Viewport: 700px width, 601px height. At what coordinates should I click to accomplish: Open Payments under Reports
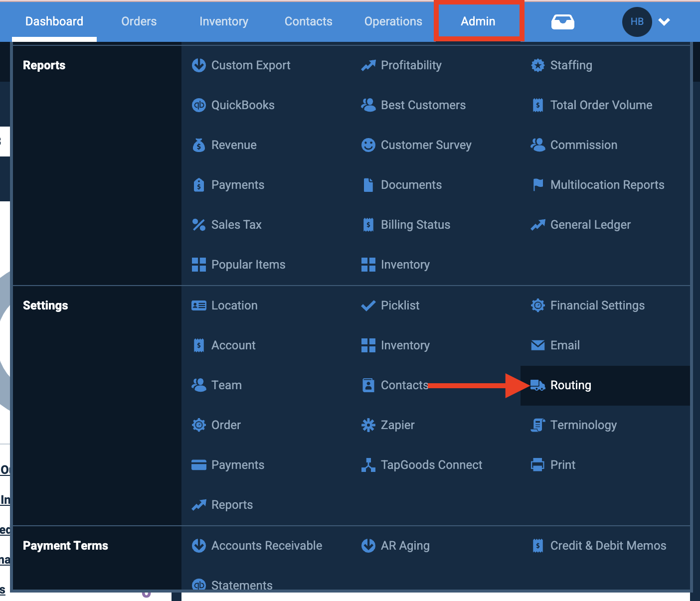[238, 185]
